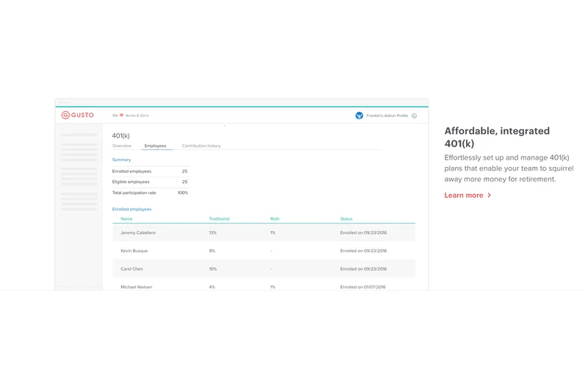The image size is (588, 392).
Task: Expand Franklin's Admin Profile dropdown chevron
Action: [415, 115]
